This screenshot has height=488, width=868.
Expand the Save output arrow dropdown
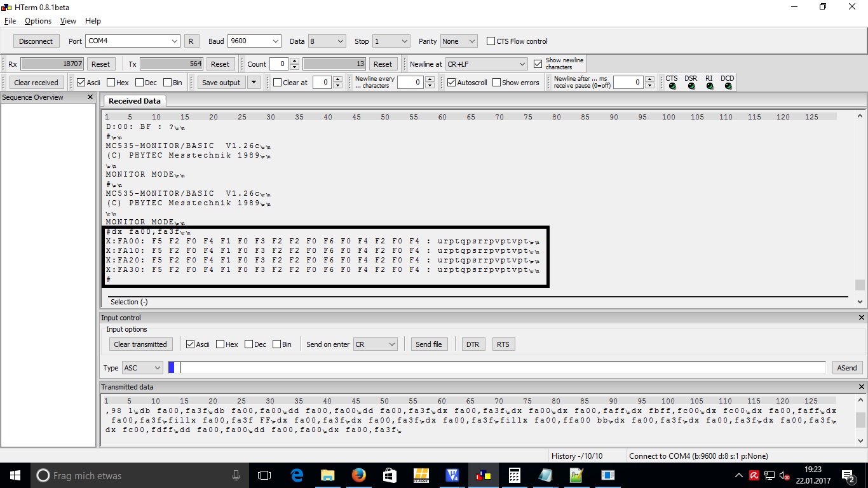pyautogui.click(x=254, y=83)
